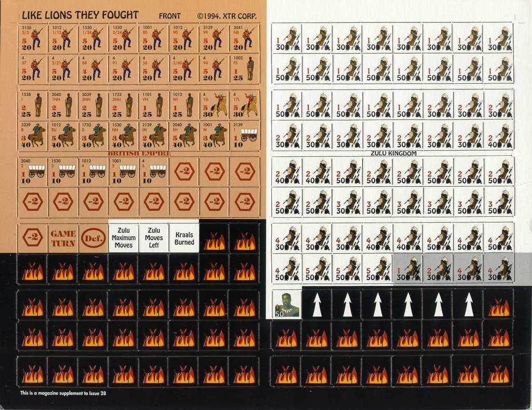Viewport: 532px width, 410px height.
Task: Select the 2139 IM mounted counter
Action: pyautogui.click(x=153, y=135)
